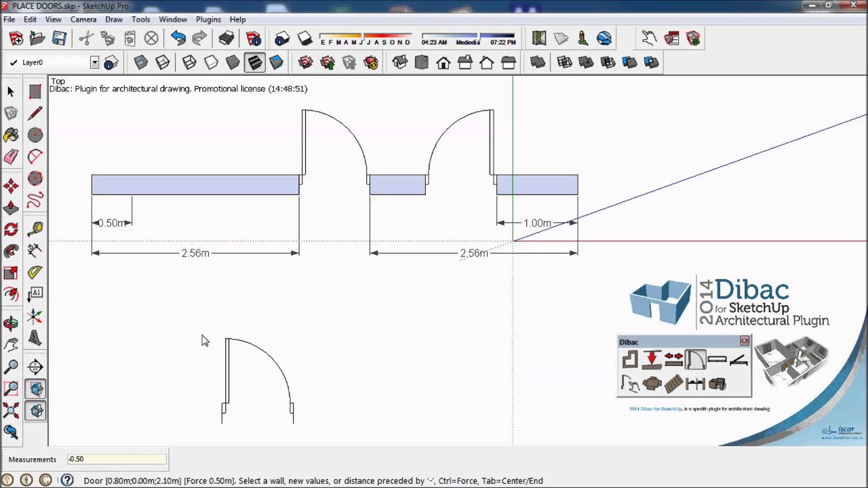
Task: Select the arrow Select tool
Action: click(x=11, y=91)
